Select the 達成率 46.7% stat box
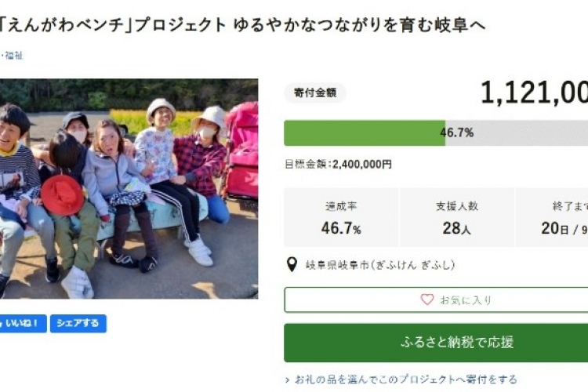 click(x=341, y=217)
